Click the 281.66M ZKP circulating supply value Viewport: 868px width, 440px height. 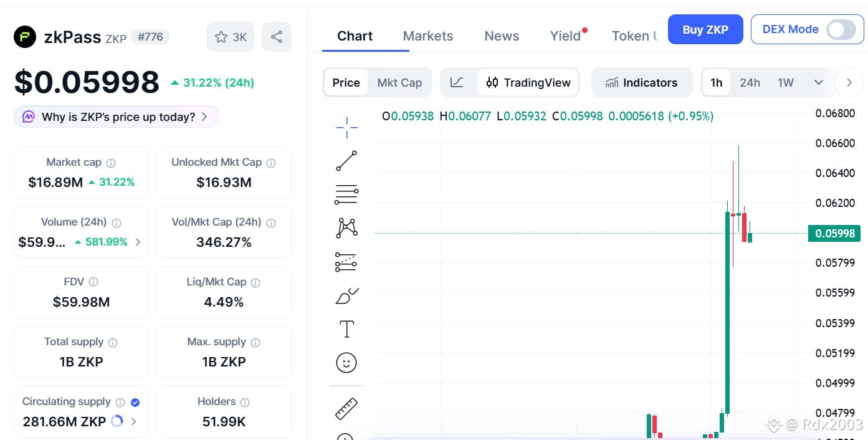coord(64,422)
